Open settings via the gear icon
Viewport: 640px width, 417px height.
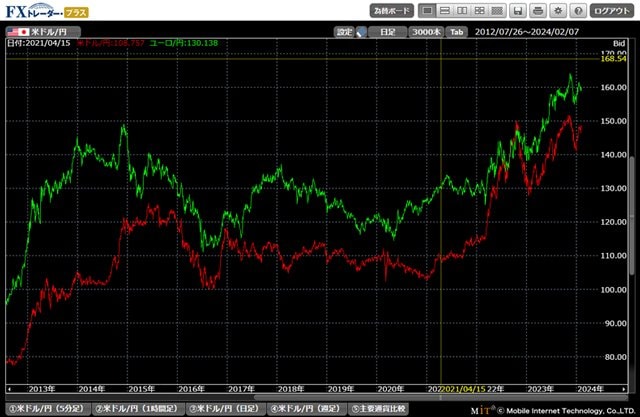pyautogui.click(x=558, y=10)
